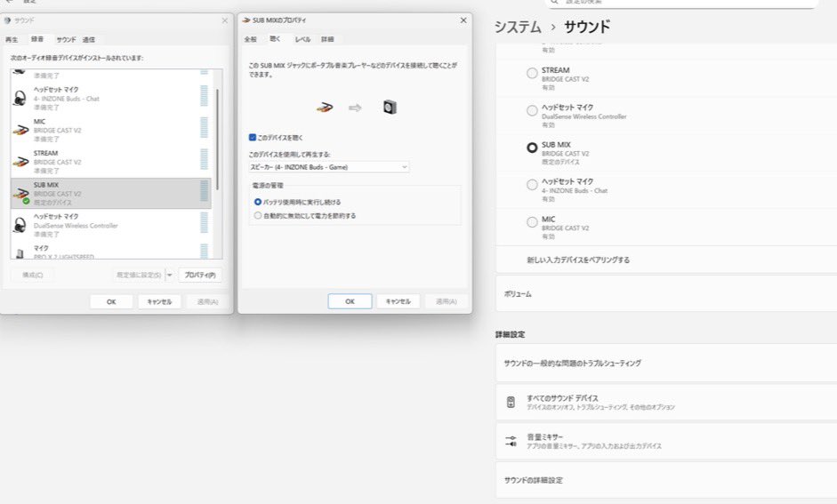Click the システム breadcrumb link in Settings
The width and height of the screenshot is (837, 504).
point(518,27)
